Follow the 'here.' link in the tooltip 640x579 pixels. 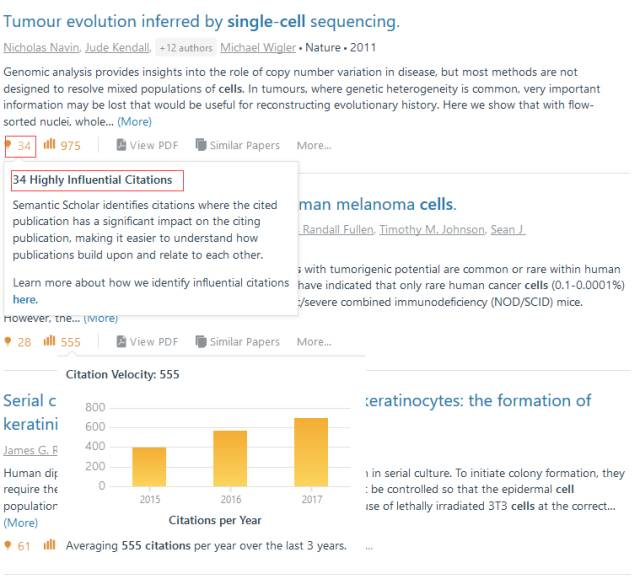coord(25,299)
